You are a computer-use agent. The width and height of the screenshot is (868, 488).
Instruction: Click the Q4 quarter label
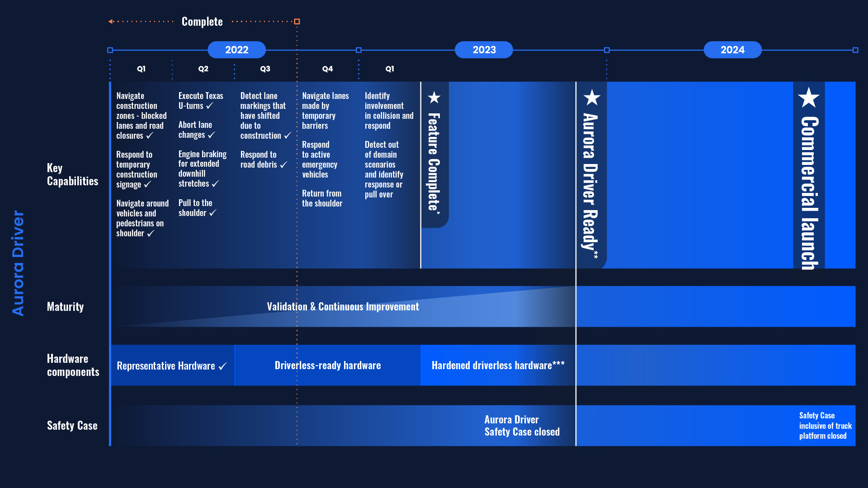click(327, 69)
